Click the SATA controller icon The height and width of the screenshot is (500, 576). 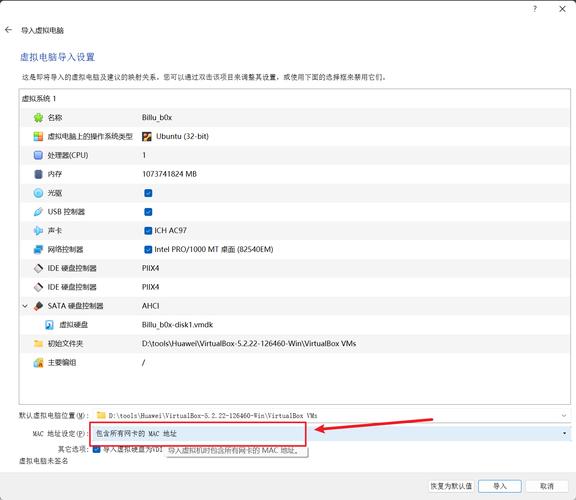pos(38,306)
